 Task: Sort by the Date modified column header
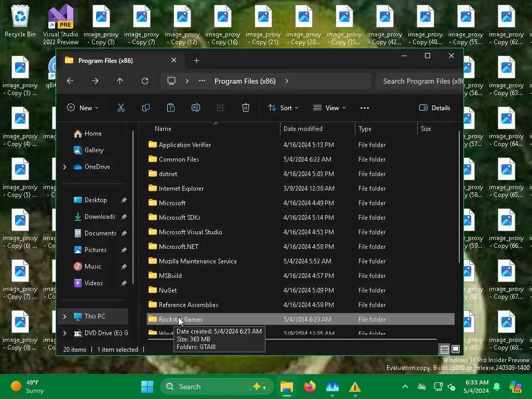[303, 129]
